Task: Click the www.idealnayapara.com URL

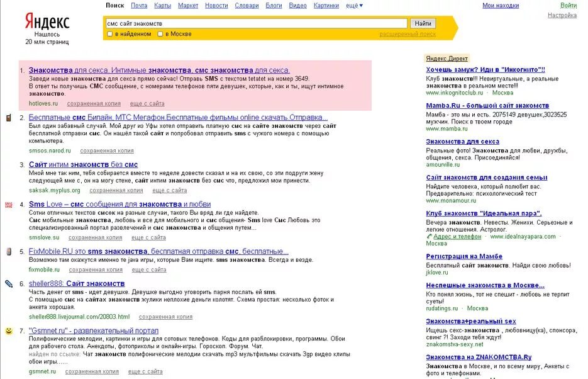Action: click(x=523, y=237)
